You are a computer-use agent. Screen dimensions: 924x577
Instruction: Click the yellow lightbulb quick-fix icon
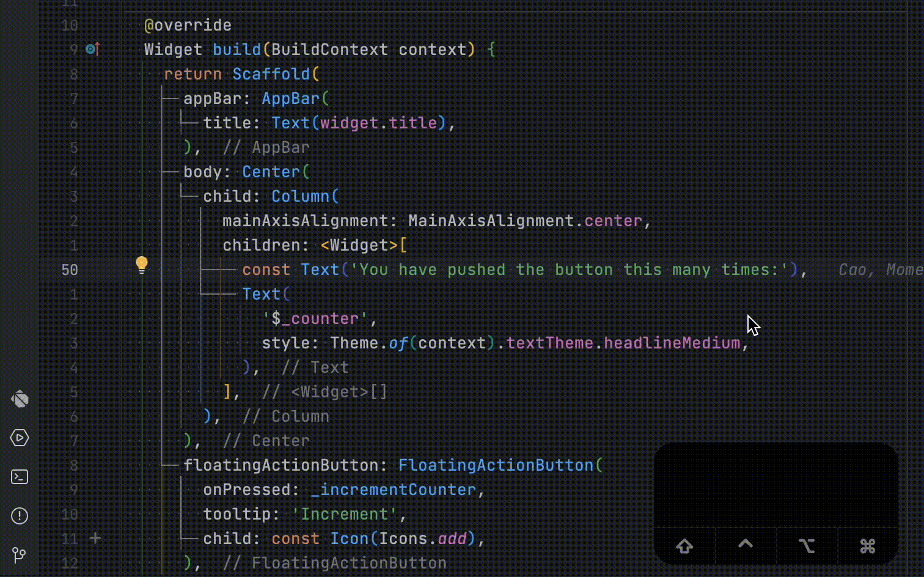[x=142, y=265]
